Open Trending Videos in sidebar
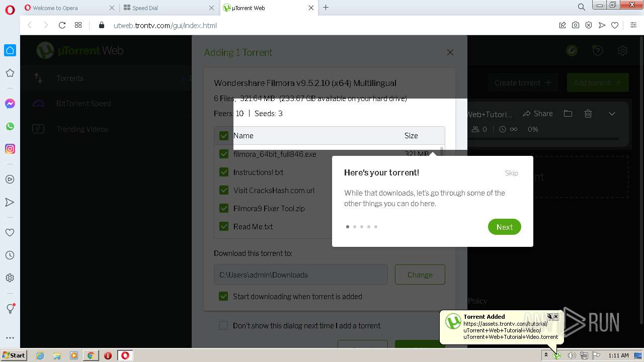 [x=82, y=129]
